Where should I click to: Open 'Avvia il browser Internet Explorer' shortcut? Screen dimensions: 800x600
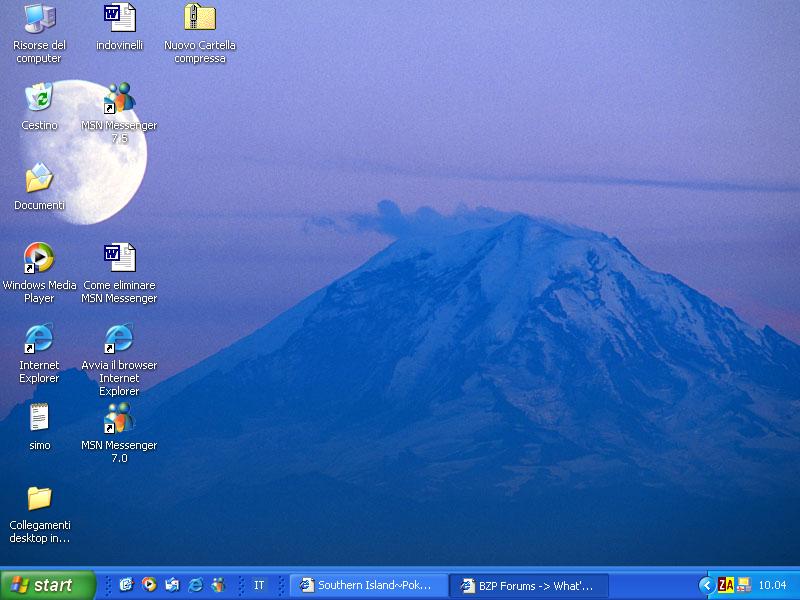point(118,340)
